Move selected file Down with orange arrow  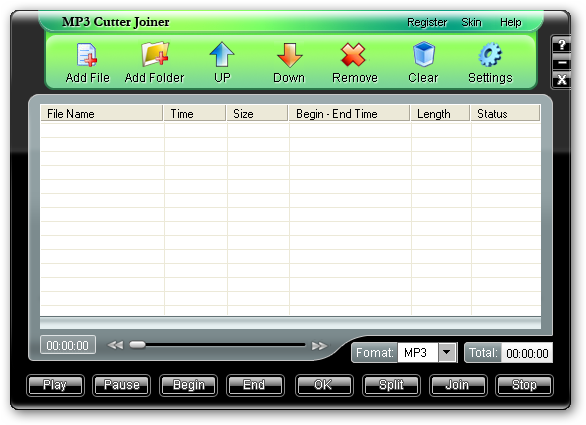pyautogui.click(x=289, y=55)
